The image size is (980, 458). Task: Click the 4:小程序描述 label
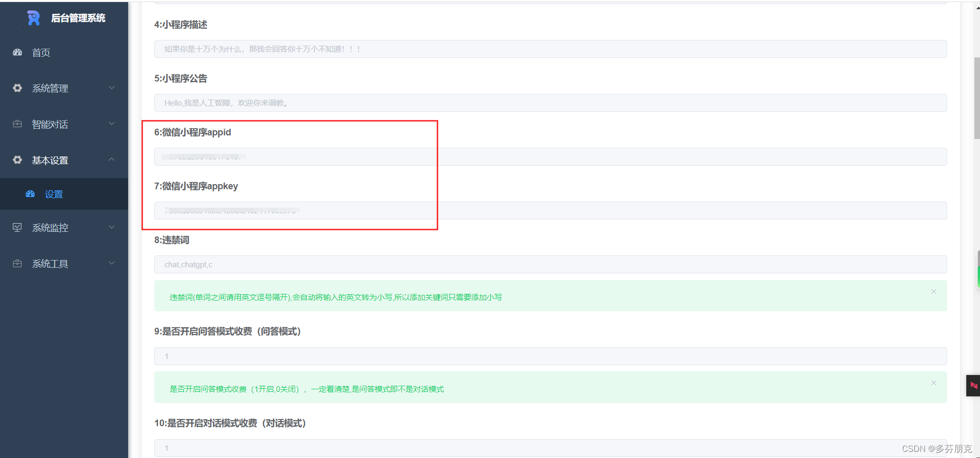pyautogui.click(x=180, y=25)
